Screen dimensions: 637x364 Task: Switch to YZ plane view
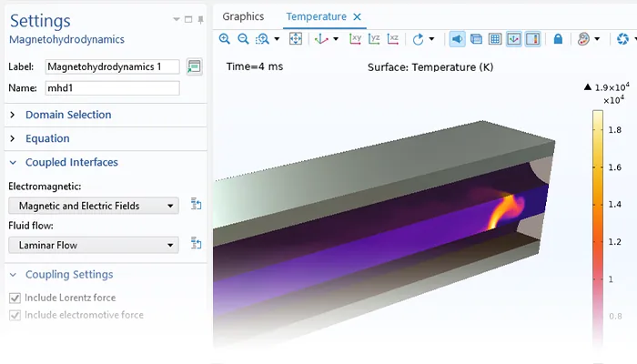374,39
